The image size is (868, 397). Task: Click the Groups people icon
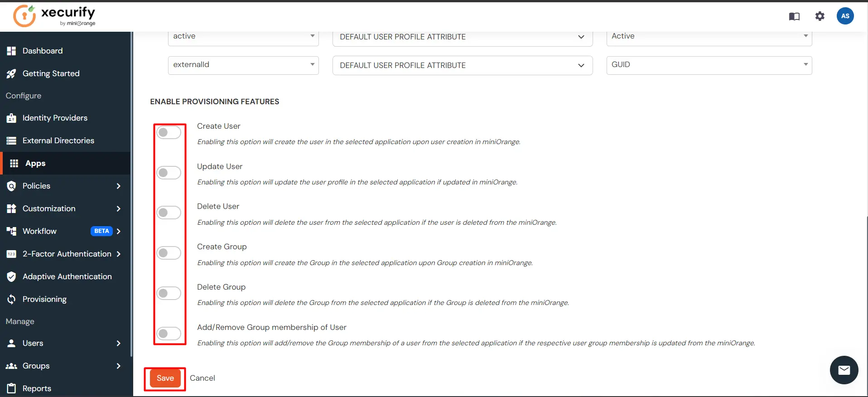coord(11,366)
